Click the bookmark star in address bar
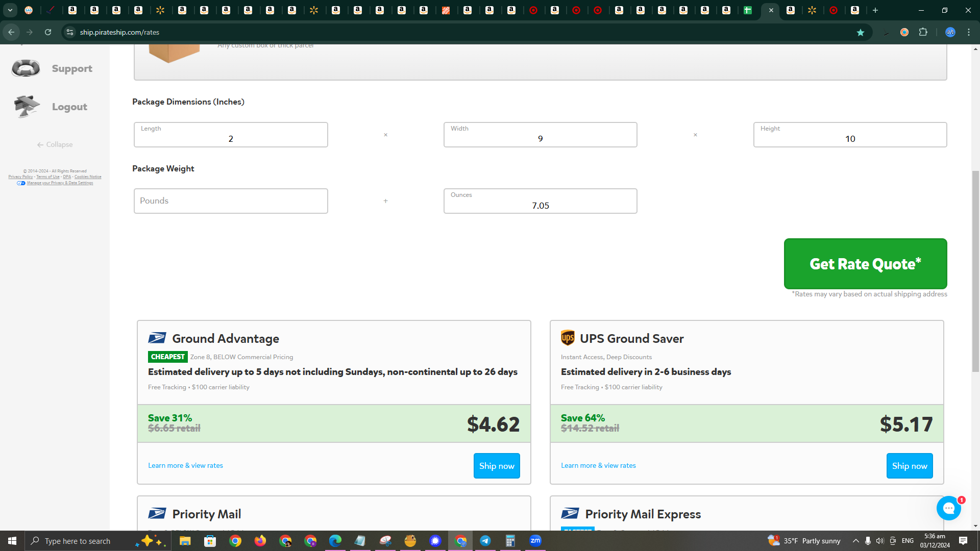This screenshot has width=980, height=551. coord(861,32)
